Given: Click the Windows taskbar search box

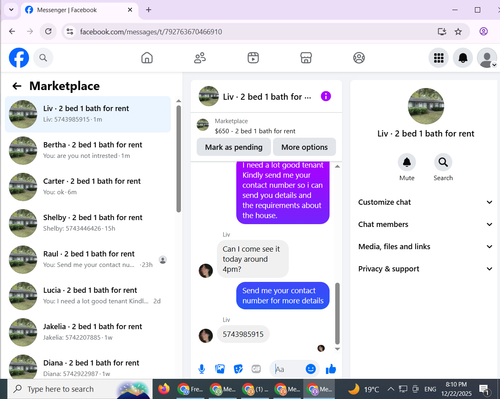Looking at the screenshot, I should (79, 389).
